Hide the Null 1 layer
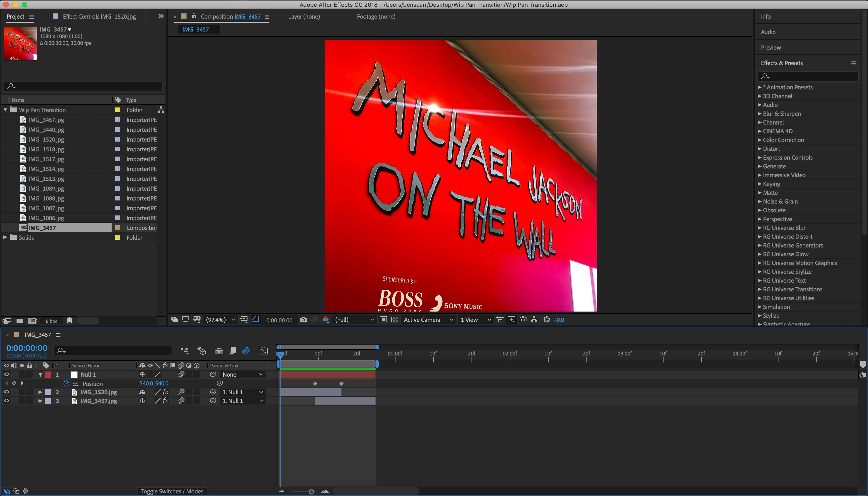This screenshot has height=496, width=868. 6,374
